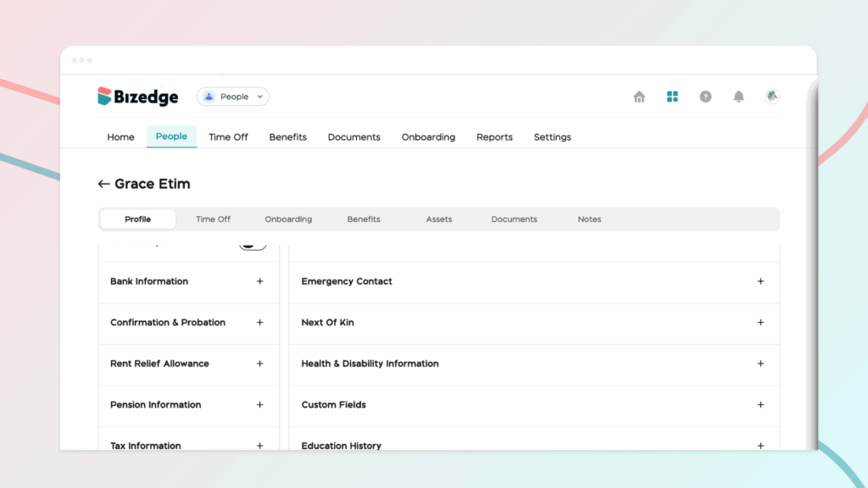Expand Health & Disability Information section

tap(760, 363)
